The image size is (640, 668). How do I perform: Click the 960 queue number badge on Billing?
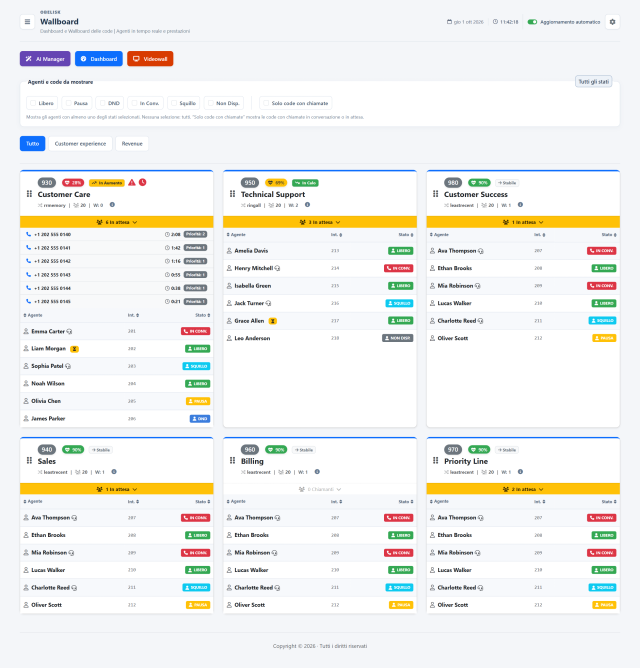250,449
